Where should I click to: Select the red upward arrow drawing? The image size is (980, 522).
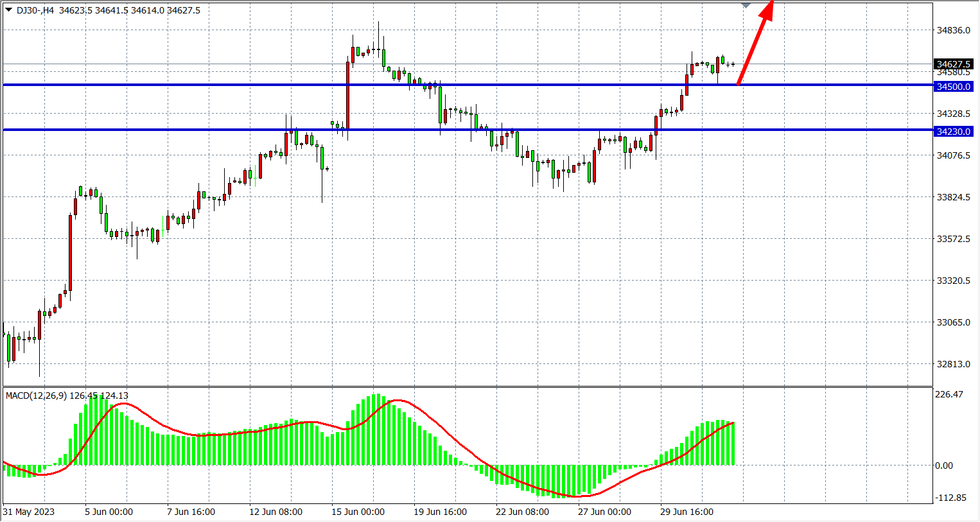755,42
